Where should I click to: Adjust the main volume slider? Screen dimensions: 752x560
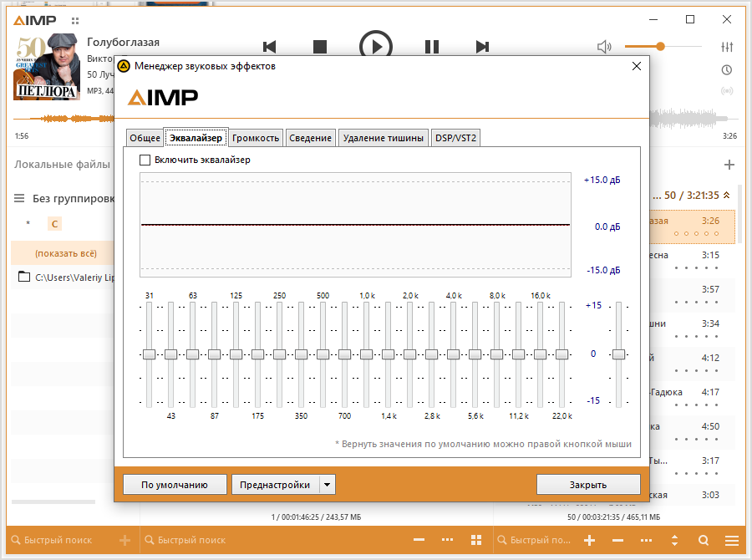(663, 47)
